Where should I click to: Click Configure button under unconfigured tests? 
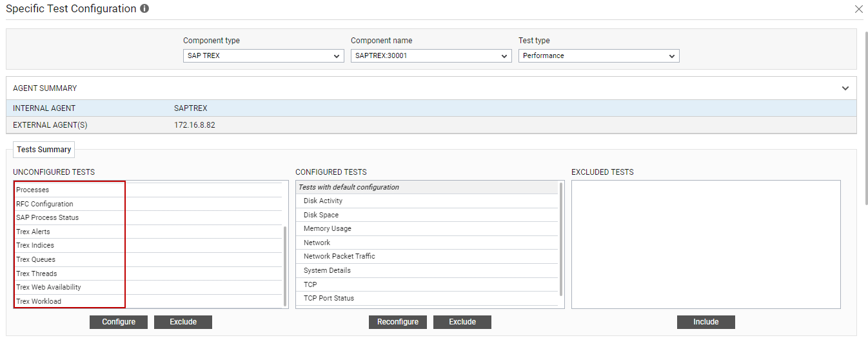pyautogui.click(x=119, y=322)
